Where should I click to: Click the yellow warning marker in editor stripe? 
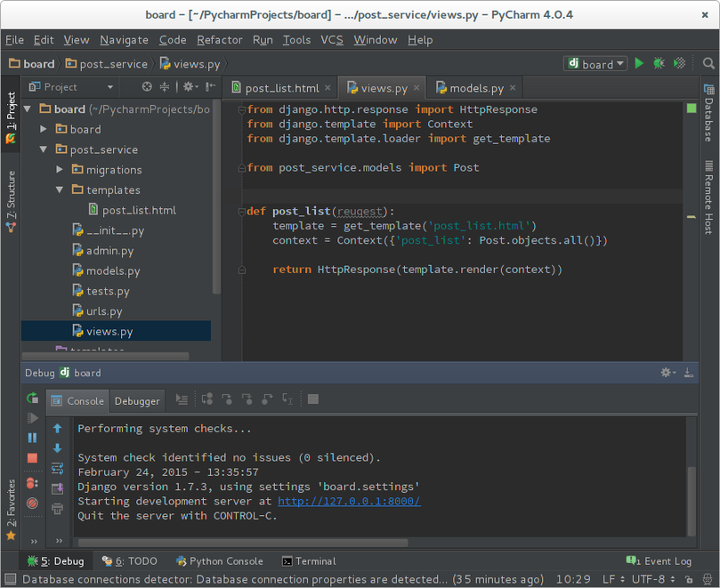691,217
